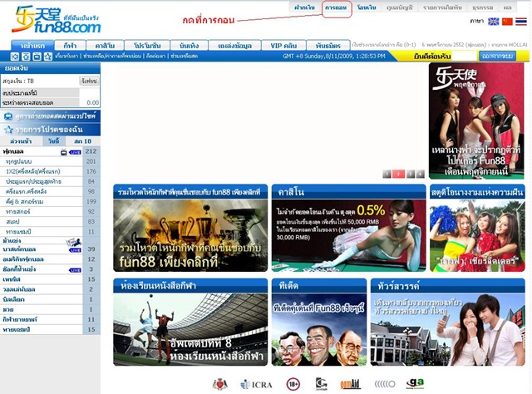This screenshot has height=394, width=532.
Task: Switch language with the China flag
Action: point(507,22)
